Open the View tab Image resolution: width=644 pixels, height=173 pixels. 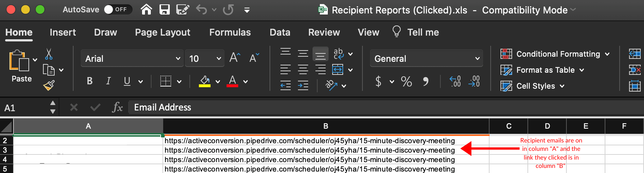pyautogui.click(x=368, y=32)
